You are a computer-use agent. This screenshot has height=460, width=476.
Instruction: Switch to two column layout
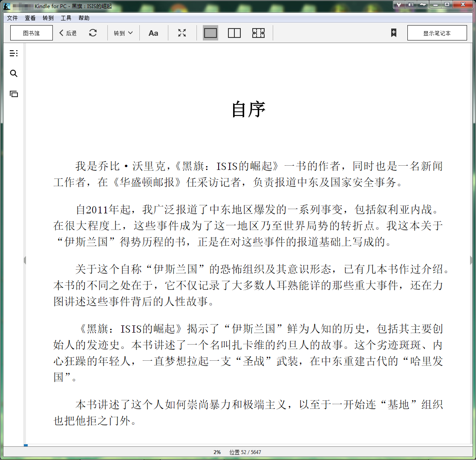click(x=234, y=33)
